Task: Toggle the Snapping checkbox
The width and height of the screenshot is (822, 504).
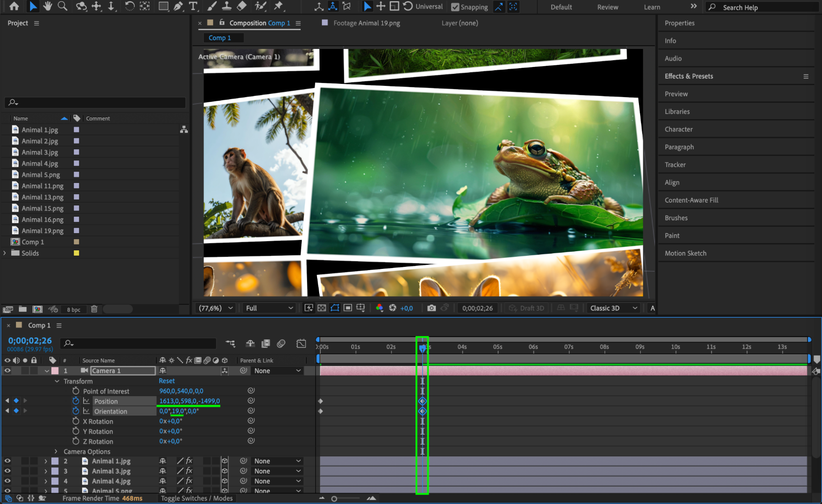Action: coord(455,7)
